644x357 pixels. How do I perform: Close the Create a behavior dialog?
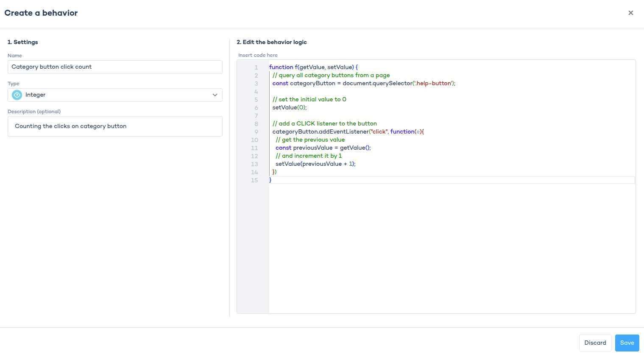[630, 13]
